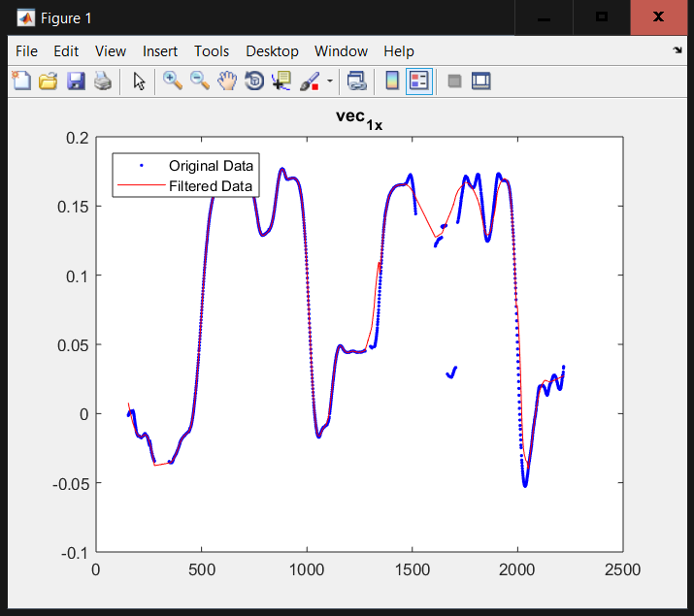Click the New Figure icon
Screen dimensions: 694x616
coord(21,81)
